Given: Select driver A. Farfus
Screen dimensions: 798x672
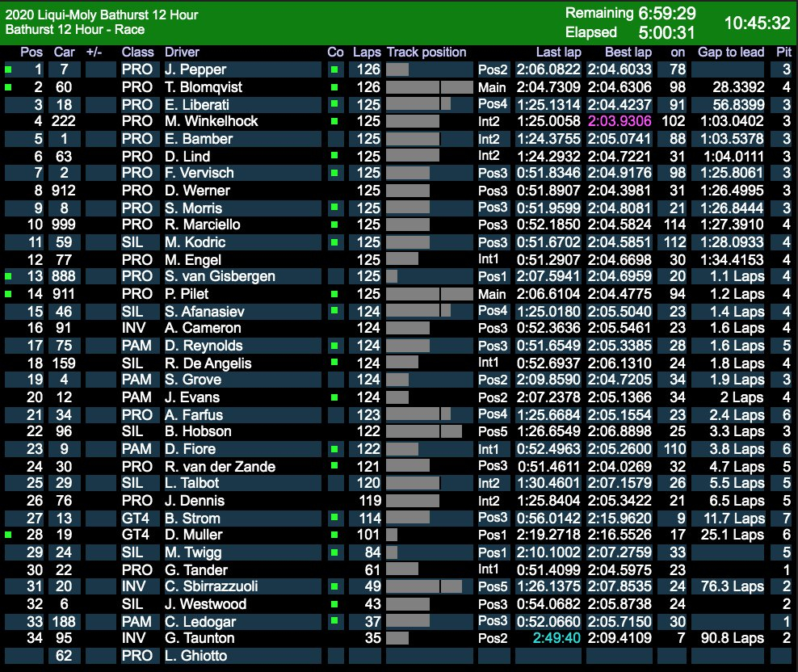Looking at the screenshot, I should click(x=193, y=414).
